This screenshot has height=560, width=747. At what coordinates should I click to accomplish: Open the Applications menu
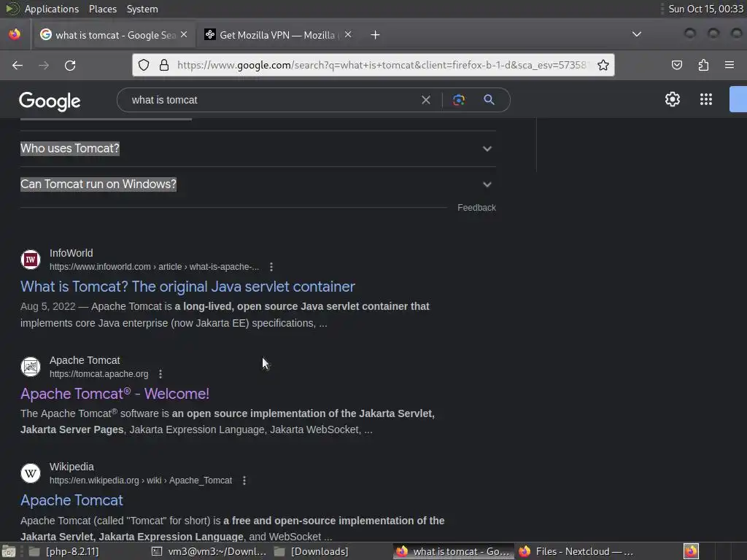(x=52, y=9)
